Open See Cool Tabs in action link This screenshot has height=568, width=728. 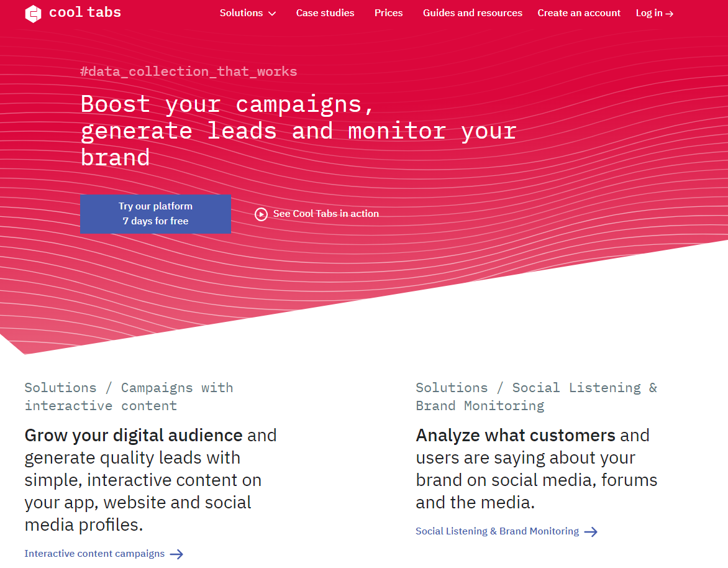pyautogui.click(x=325, y=214)
